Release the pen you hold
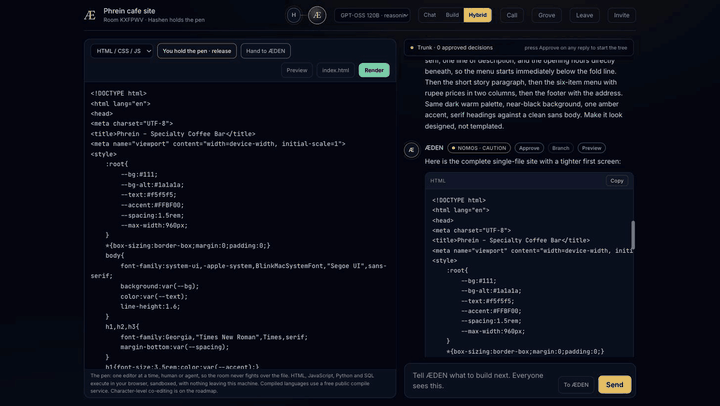The width and height of the screenshot is (720, 406). tap(197, 51)
